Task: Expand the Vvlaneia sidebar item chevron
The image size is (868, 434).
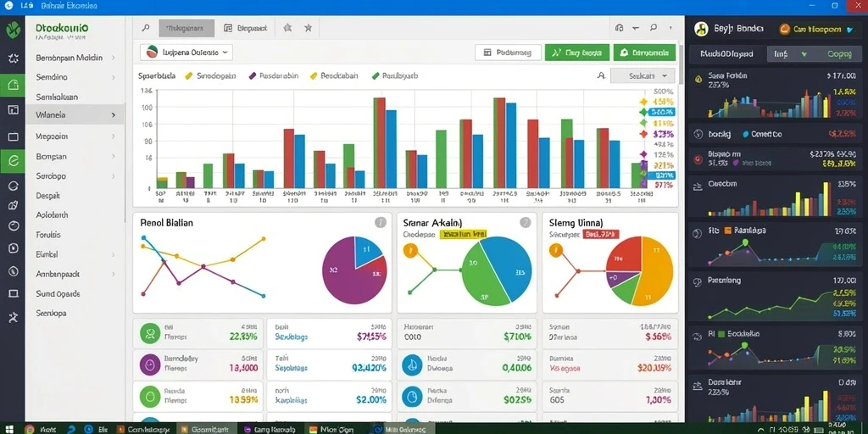Action: [114, 115]
